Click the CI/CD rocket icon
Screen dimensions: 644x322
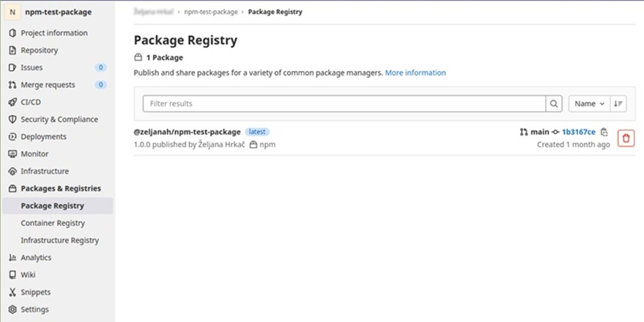point(13,102)
